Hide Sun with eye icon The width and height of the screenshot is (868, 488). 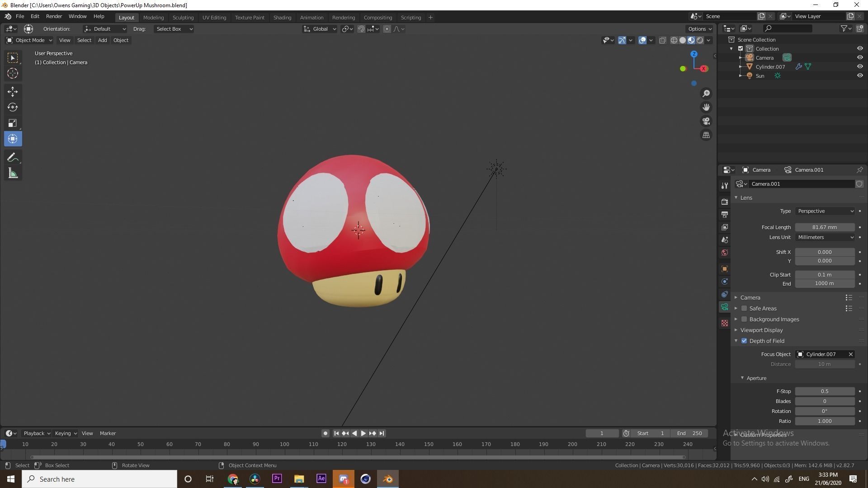(x=860, y=75)
